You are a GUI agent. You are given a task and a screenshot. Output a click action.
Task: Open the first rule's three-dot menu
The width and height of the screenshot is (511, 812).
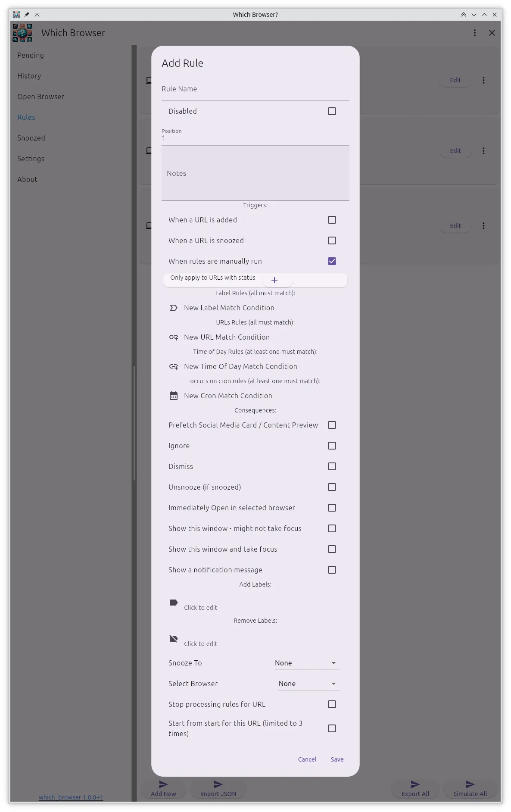[483, 80]
